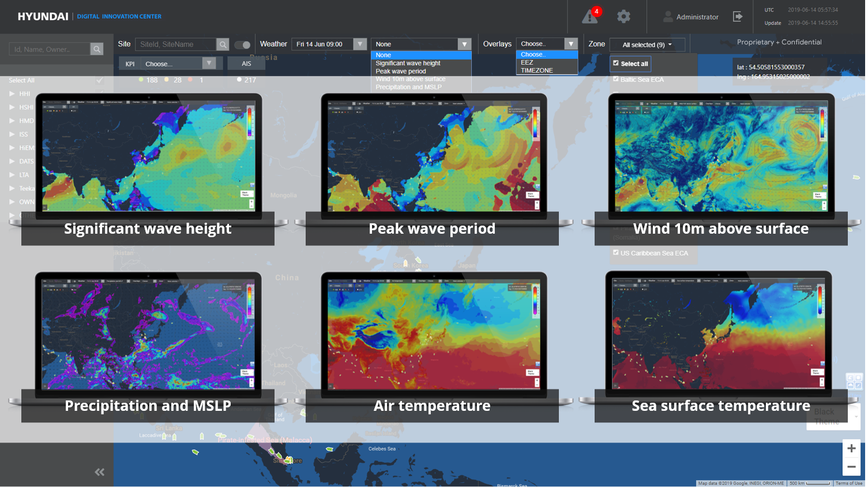
Task: Click the weather tiles icon on the map
Action: (854, 381)
